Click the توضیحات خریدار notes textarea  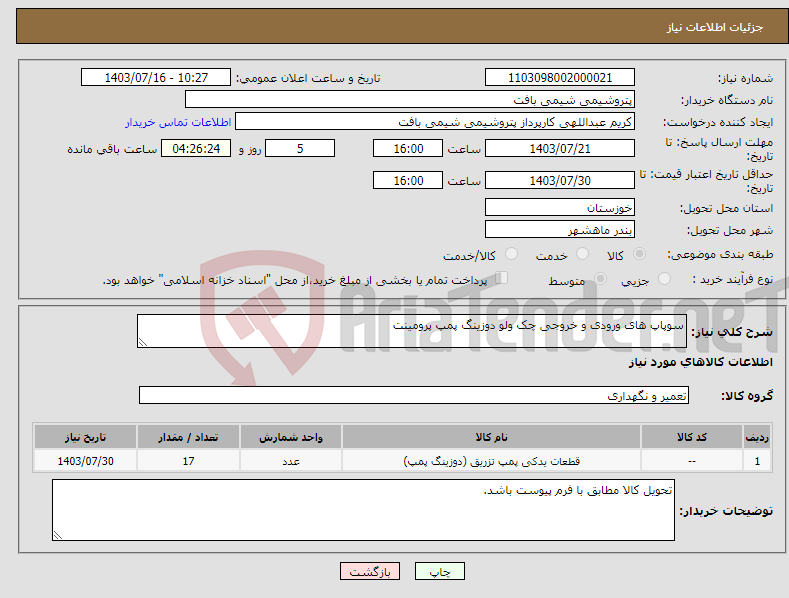[363, 510]
